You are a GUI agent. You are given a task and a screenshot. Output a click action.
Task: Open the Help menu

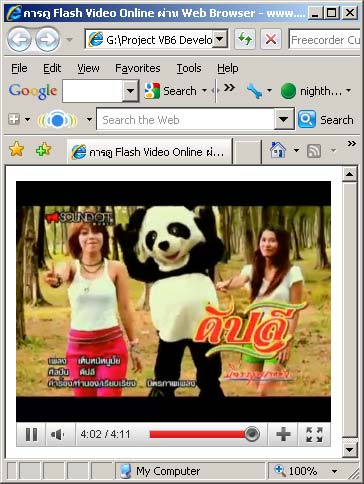(x=228, y=68)
